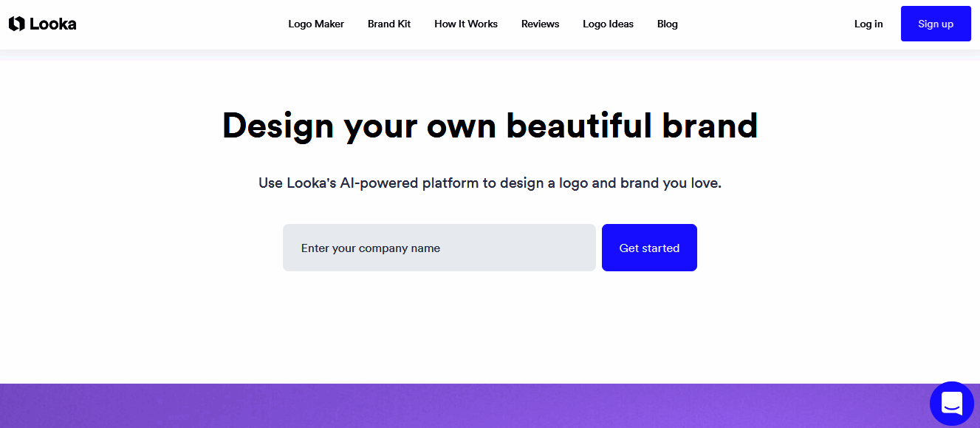Go to Brand Kit

click(x=389, y=24)
